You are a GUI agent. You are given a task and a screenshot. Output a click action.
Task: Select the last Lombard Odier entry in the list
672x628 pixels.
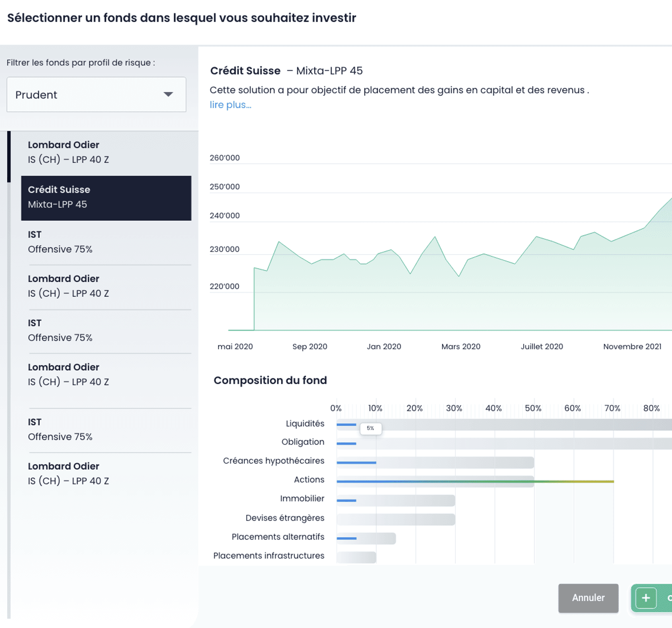[x=106, y=473]
